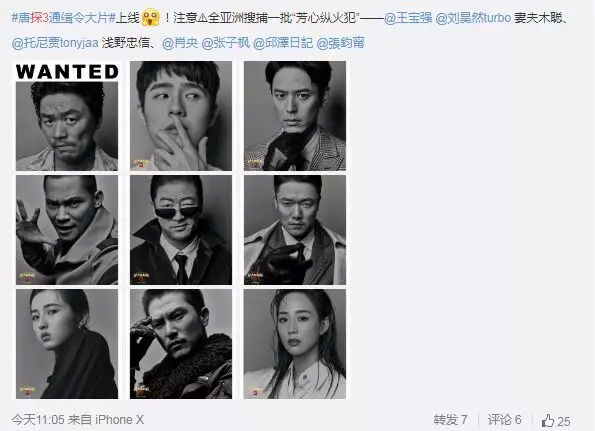Open the sunglasses man portrait
595x431 pixels.
181,230
